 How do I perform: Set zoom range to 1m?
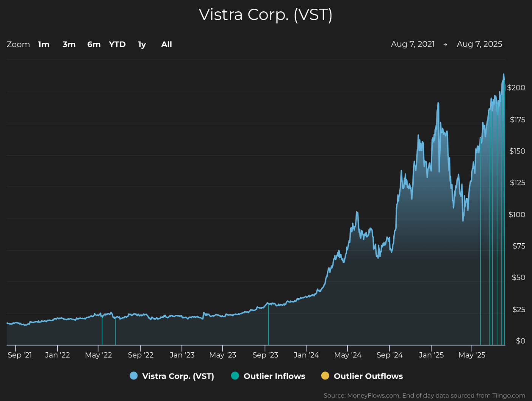44,45
